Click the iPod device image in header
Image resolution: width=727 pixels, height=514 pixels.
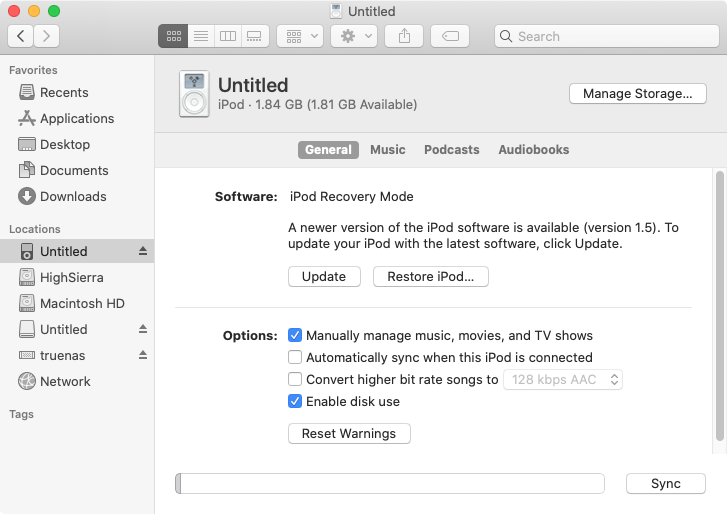[x=194, y=94]
